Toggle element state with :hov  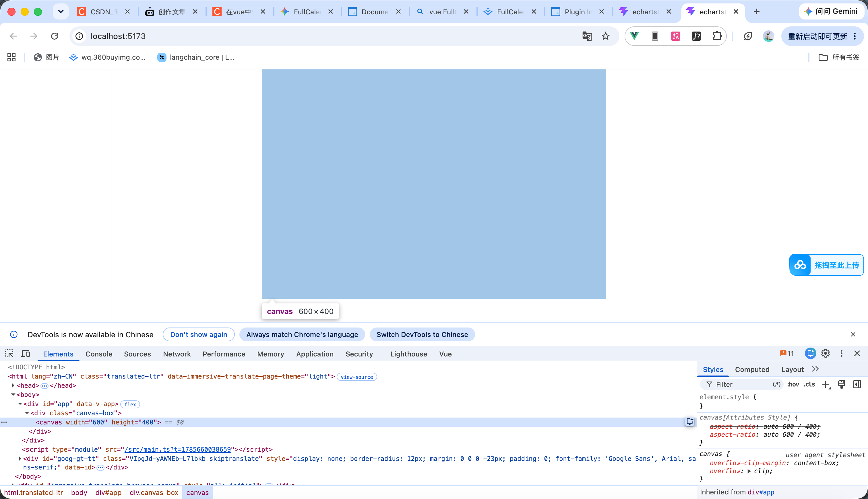(x=793, y=385)
